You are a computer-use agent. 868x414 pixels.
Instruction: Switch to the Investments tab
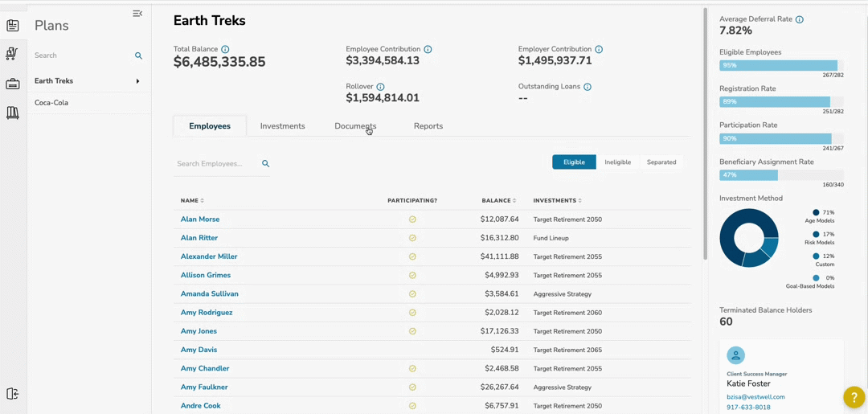coord(282,126)
